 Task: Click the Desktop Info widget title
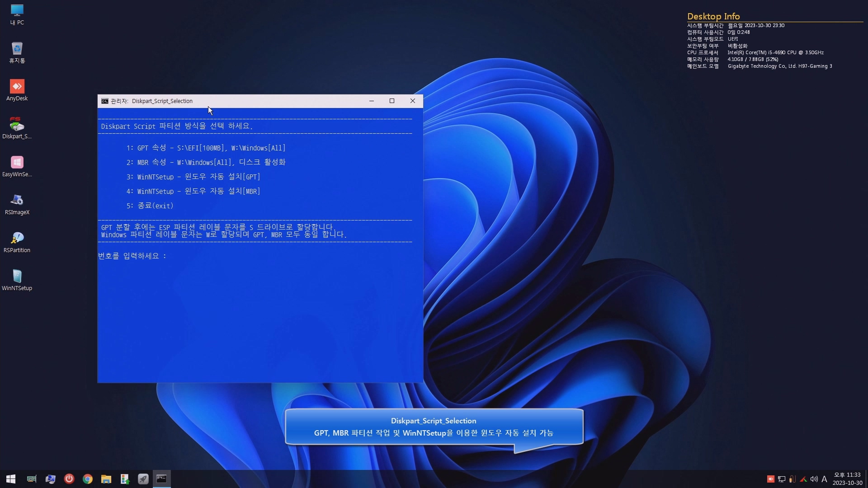(713, 16)
